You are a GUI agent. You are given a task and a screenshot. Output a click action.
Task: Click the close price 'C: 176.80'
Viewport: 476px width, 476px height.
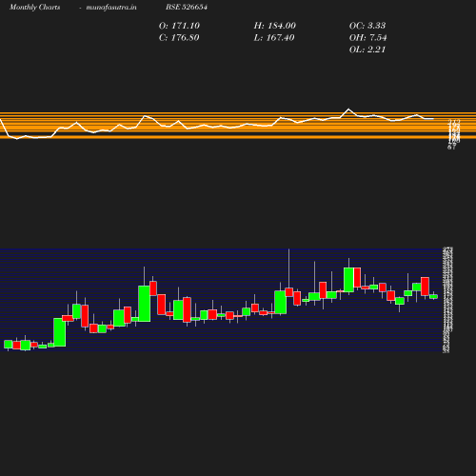click(179, 38)
